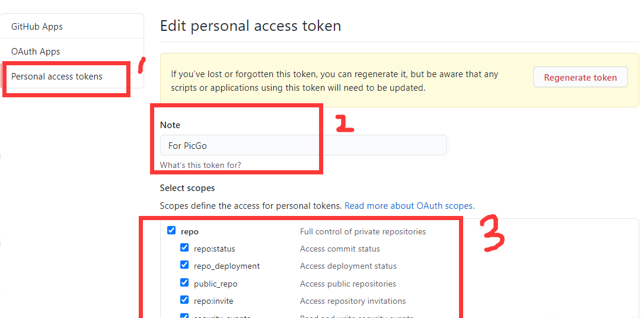This screenshot has height=318, width=644.
Task: Open Read more about OAuth scopes link
Action: coord(409,206)
